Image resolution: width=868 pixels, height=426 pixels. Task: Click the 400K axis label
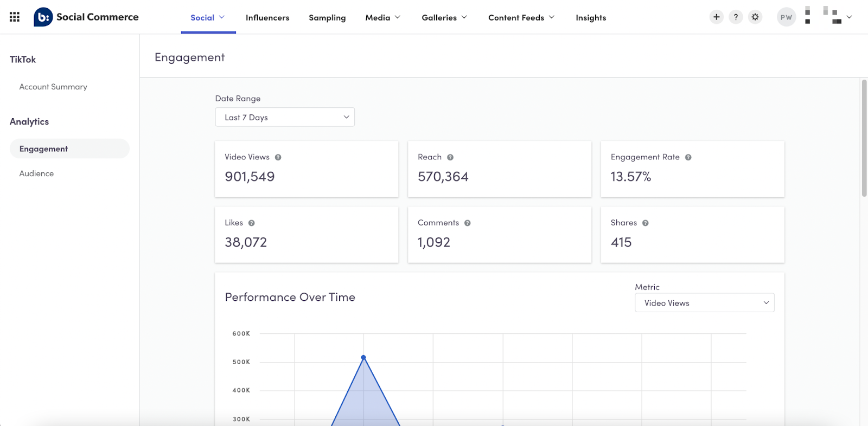241,390
